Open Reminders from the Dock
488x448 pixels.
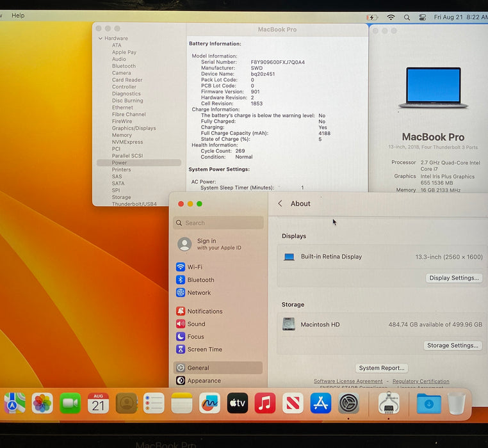coord(154,403)
